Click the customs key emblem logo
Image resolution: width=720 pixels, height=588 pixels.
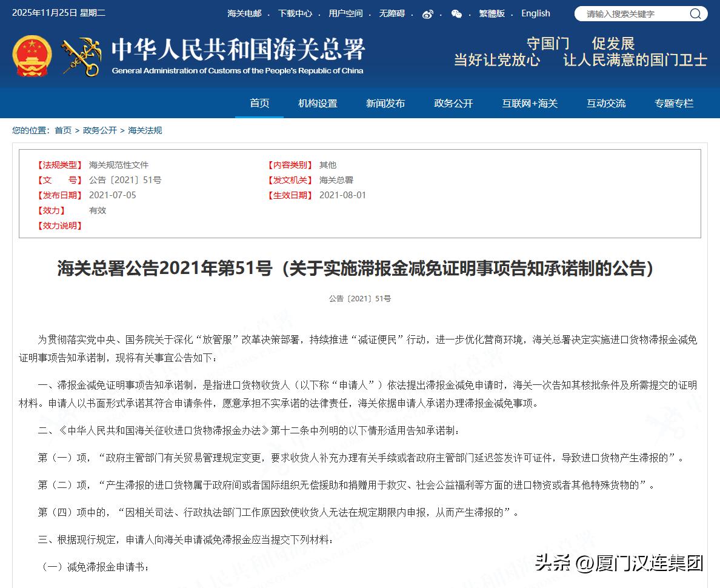click(x=82, y=56)
